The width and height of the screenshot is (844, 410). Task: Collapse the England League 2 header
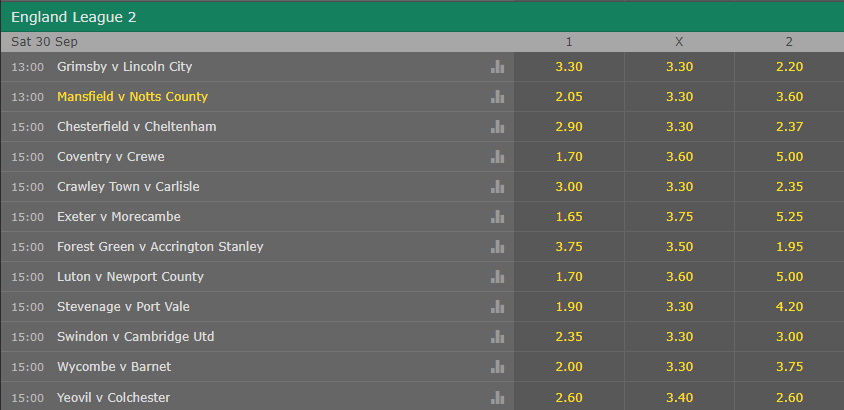[x=422, y=17]
